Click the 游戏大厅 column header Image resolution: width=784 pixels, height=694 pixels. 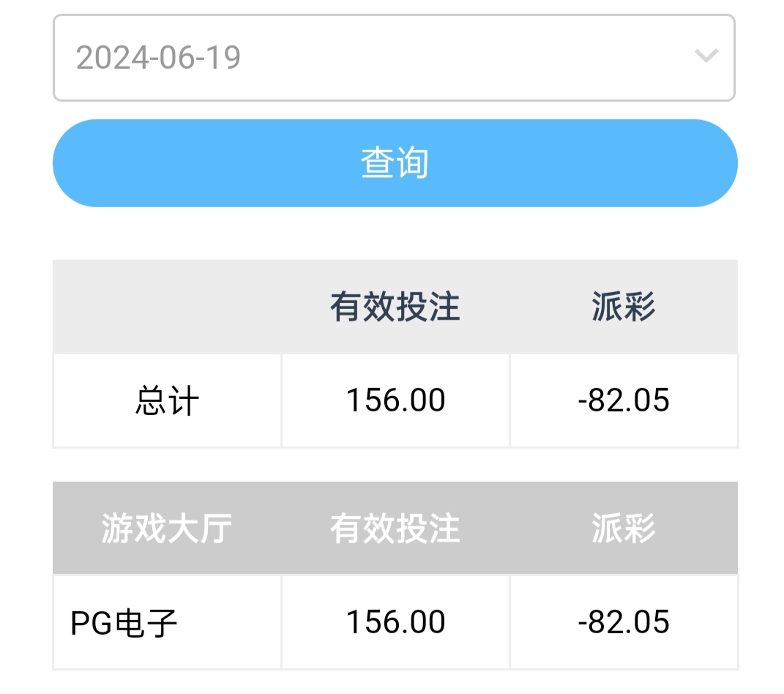coord(167,528)
